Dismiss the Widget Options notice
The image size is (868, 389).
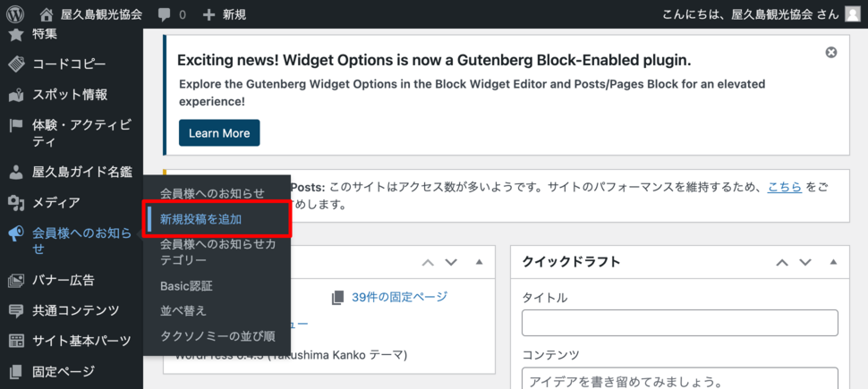point(831,53)
